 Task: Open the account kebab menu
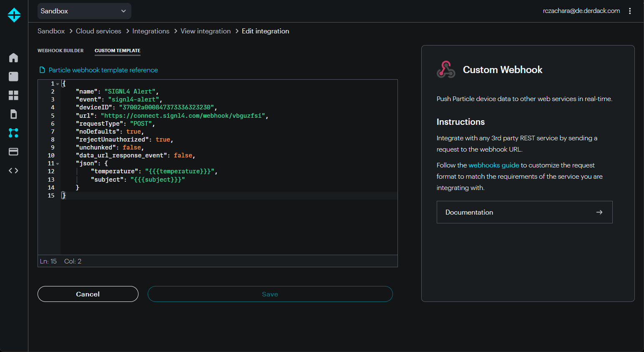pos(630,11)
